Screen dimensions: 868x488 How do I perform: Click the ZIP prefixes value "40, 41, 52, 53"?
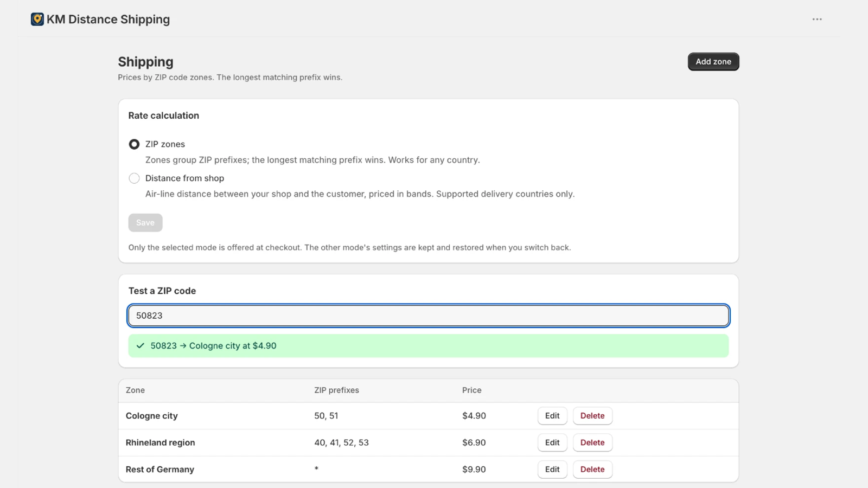click(341, 442)
